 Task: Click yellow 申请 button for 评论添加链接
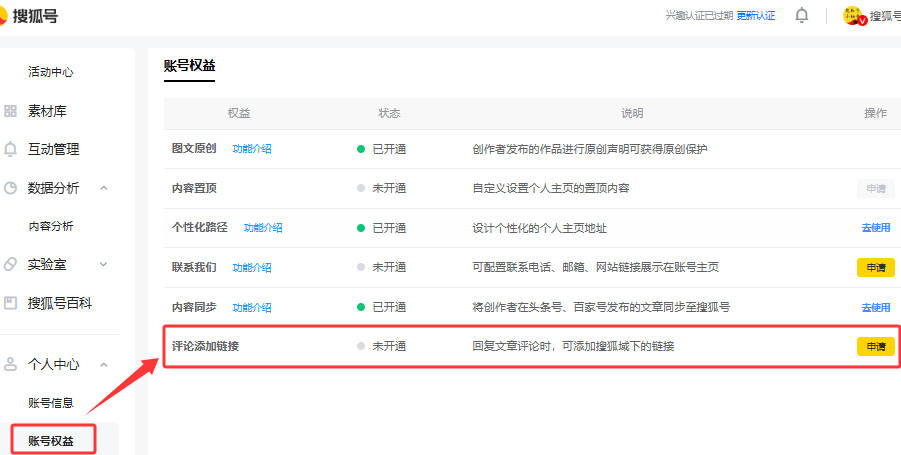[876, 346]
